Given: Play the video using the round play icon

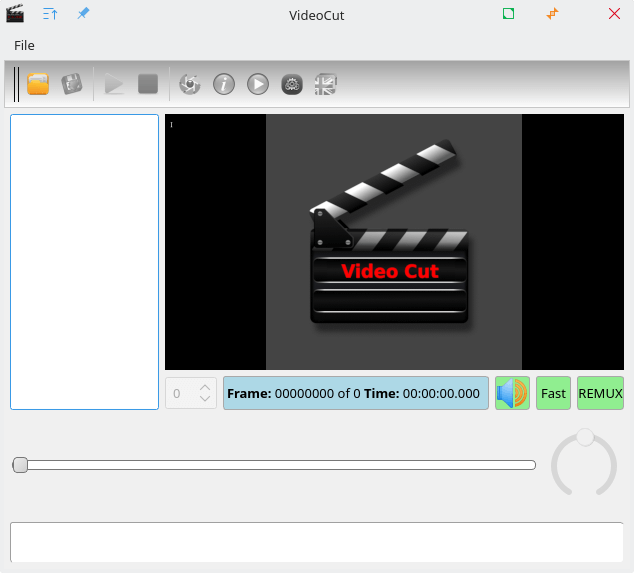Looking at the screenshot, I should pos(258,84).
